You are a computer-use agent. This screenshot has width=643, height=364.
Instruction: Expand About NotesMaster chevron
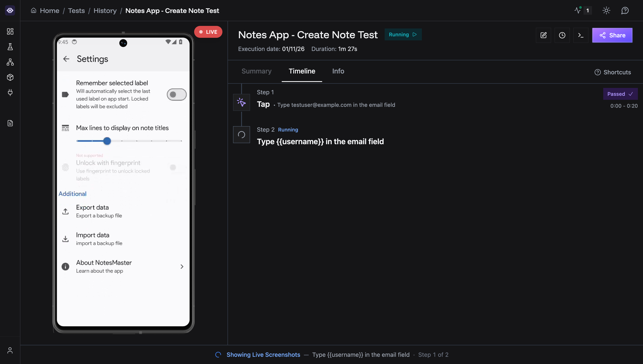(182, 267)
